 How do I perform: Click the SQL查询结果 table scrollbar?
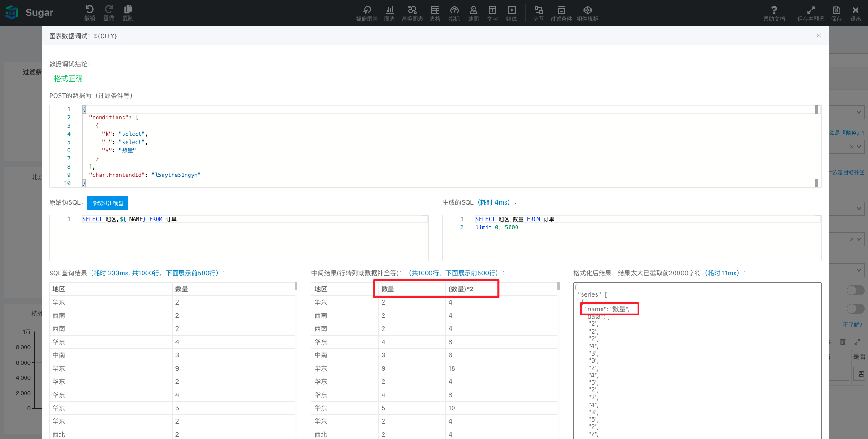(x=296, y=286)
